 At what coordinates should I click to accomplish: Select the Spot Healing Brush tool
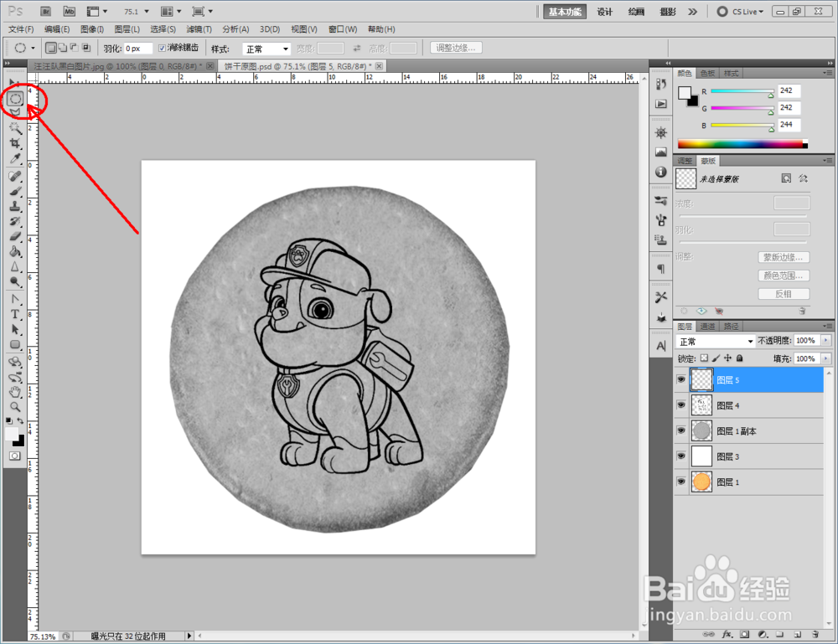15,176
